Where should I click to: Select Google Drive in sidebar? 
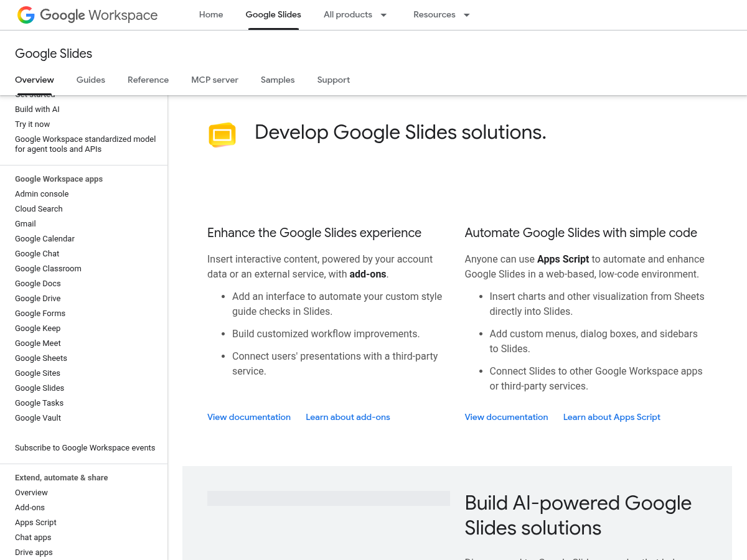[x=38, y=298]
